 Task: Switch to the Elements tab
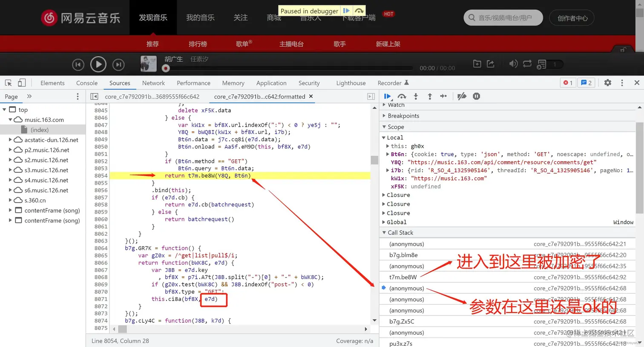coord(52,83)
